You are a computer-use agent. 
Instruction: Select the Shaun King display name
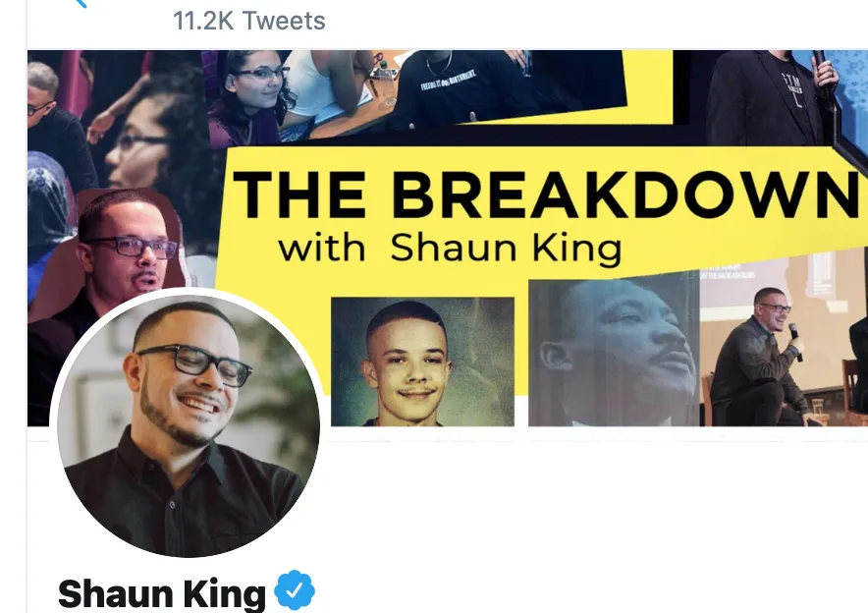tap(161, 593)
